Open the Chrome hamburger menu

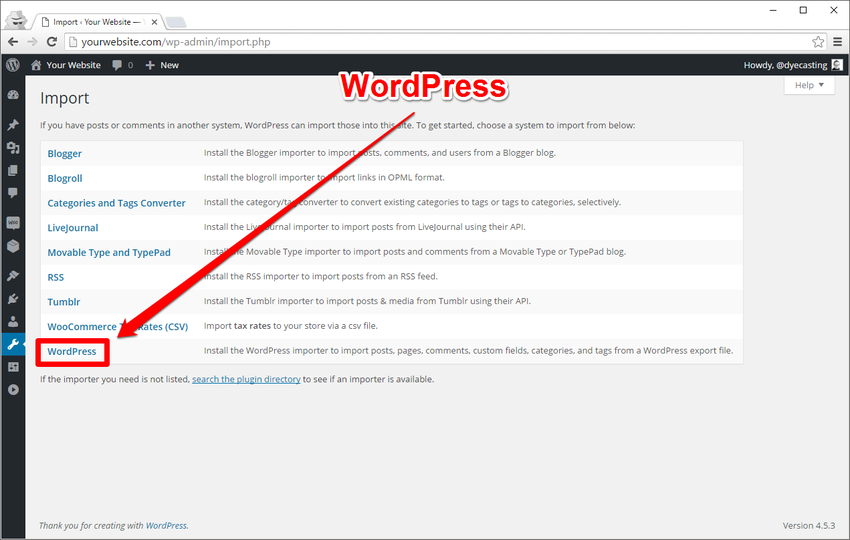pyautogui.click(x=838, y=42)
